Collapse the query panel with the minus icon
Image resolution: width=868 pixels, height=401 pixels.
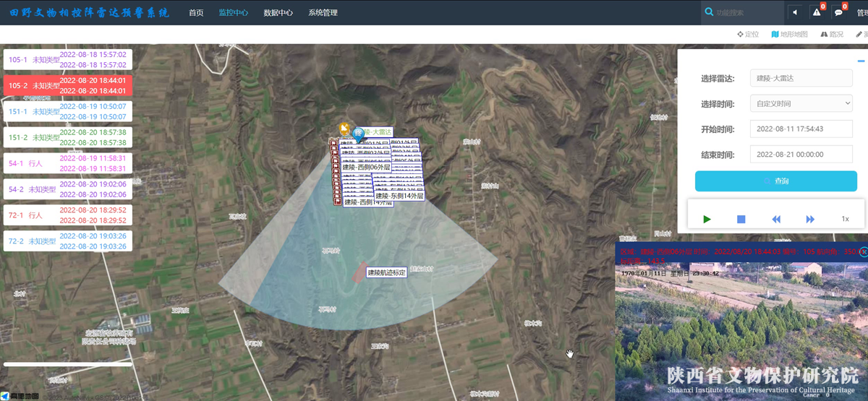coord(861,61)
